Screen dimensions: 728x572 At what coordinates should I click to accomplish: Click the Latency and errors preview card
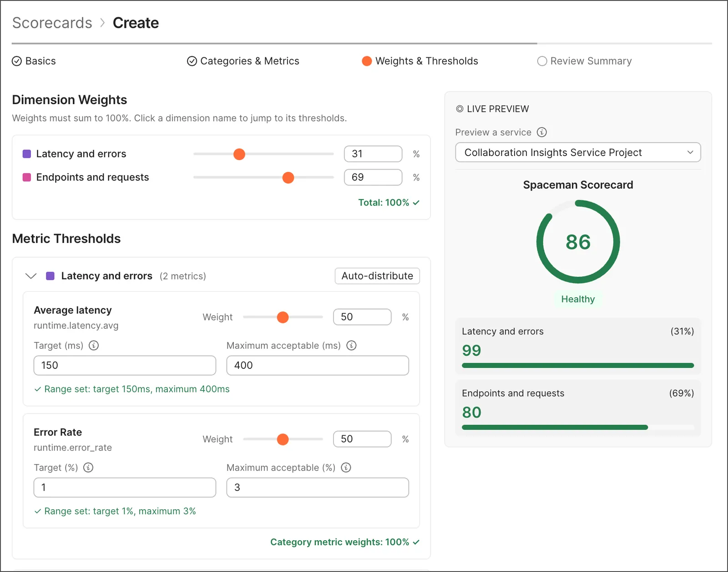(578, 346)
